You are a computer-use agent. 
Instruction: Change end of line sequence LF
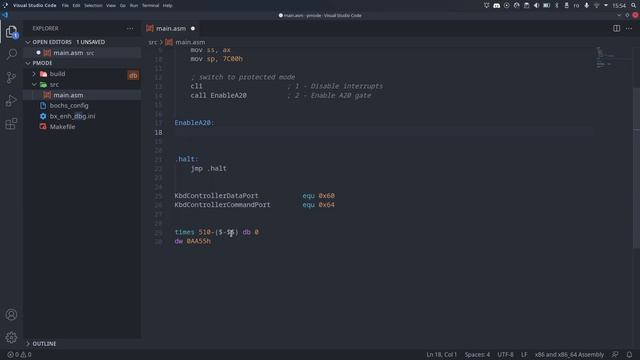tap(524, 355)
